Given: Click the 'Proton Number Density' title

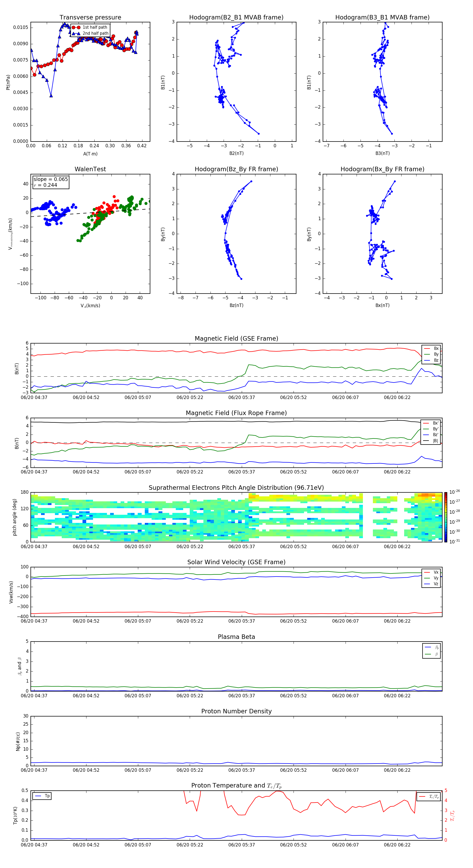Looking at the screenshot, I should click(236, 711).
